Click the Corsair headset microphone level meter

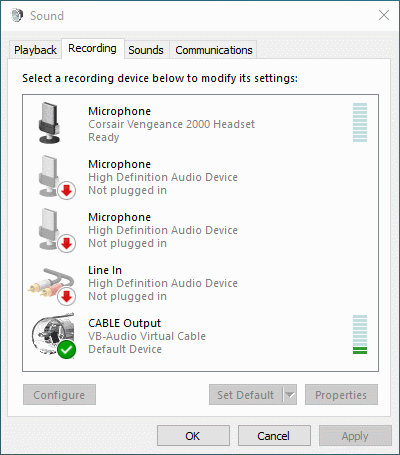(x=360, y=122)
